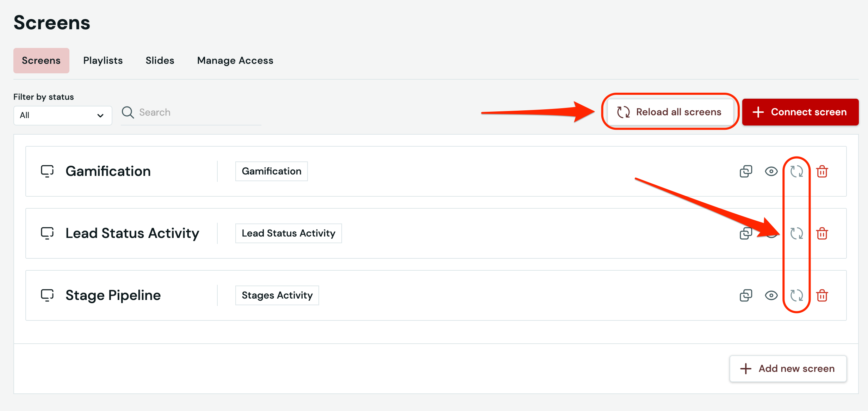This screenshot has height=411, width=868.
Task: Delete the Gamification screen
Action: coord(822,171)
